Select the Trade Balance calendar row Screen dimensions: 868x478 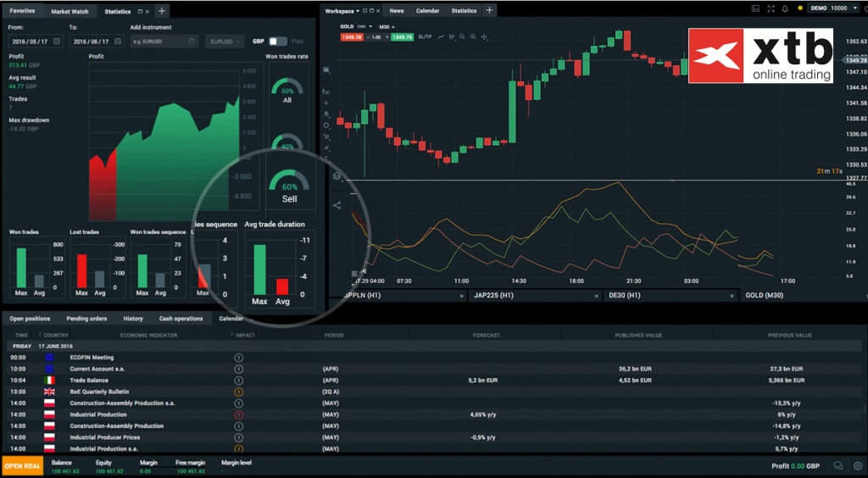coord(435,380)
